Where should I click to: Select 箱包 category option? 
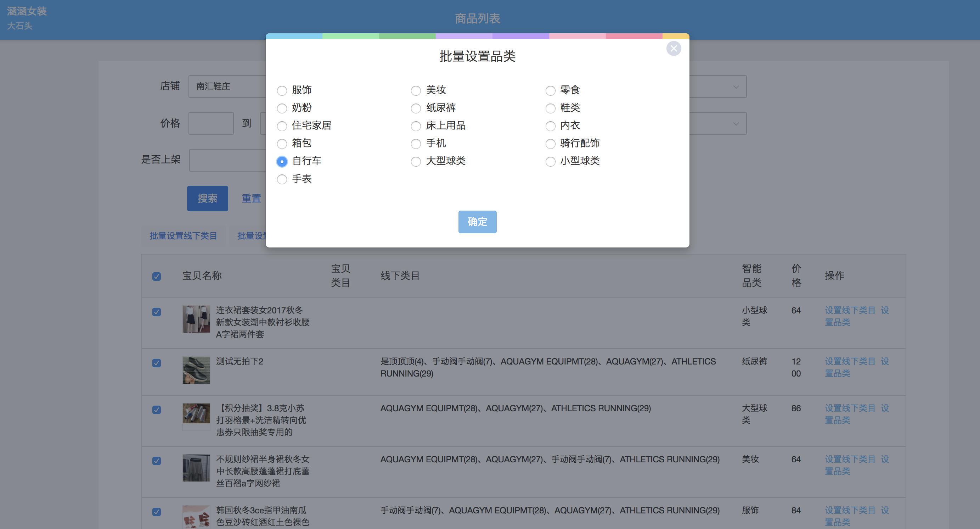coord(282,144)
